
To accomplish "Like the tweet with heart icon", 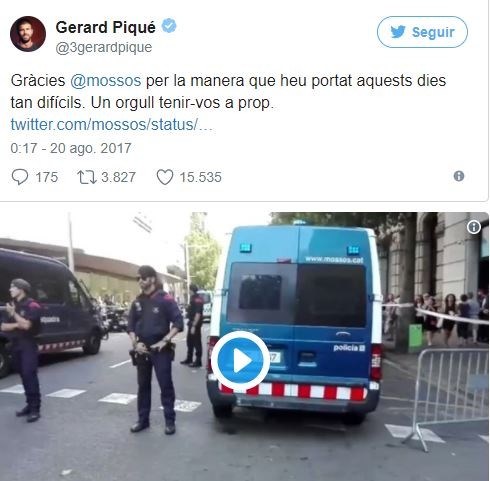I will 165,177.
